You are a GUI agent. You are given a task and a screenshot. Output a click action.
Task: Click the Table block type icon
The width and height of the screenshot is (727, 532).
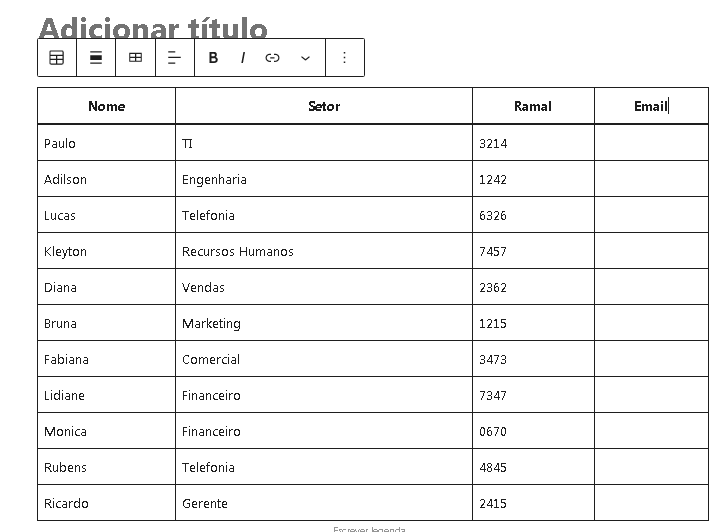[57, 58]
